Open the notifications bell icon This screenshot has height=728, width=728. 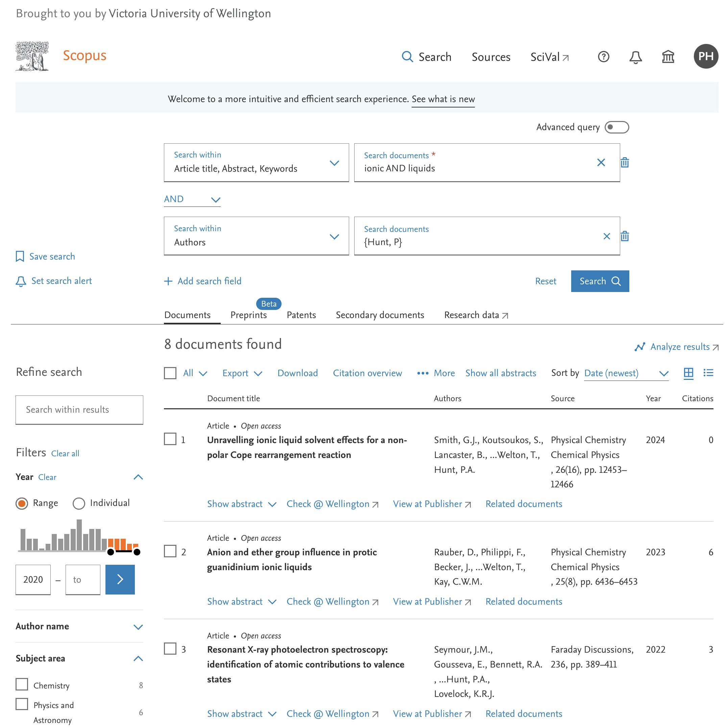click(635, 57)
